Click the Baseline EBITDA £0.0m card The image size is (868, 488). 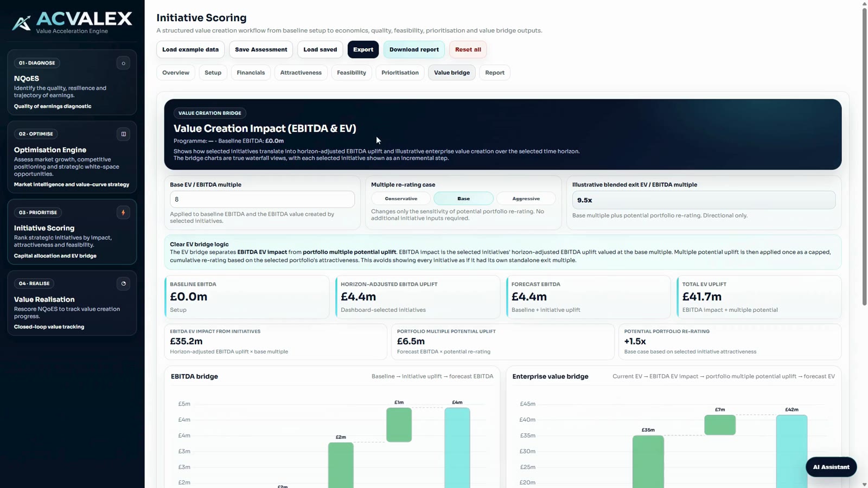[x=247, y=297]
